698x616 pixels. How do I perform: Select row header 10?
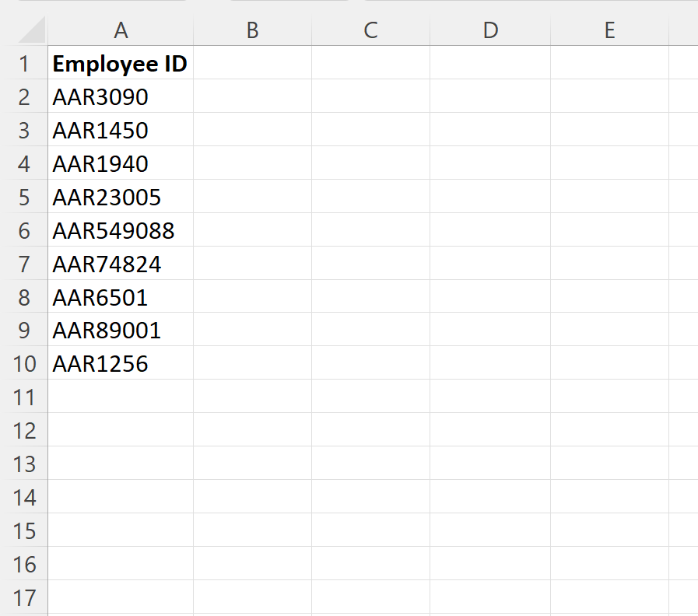[26, 363]
